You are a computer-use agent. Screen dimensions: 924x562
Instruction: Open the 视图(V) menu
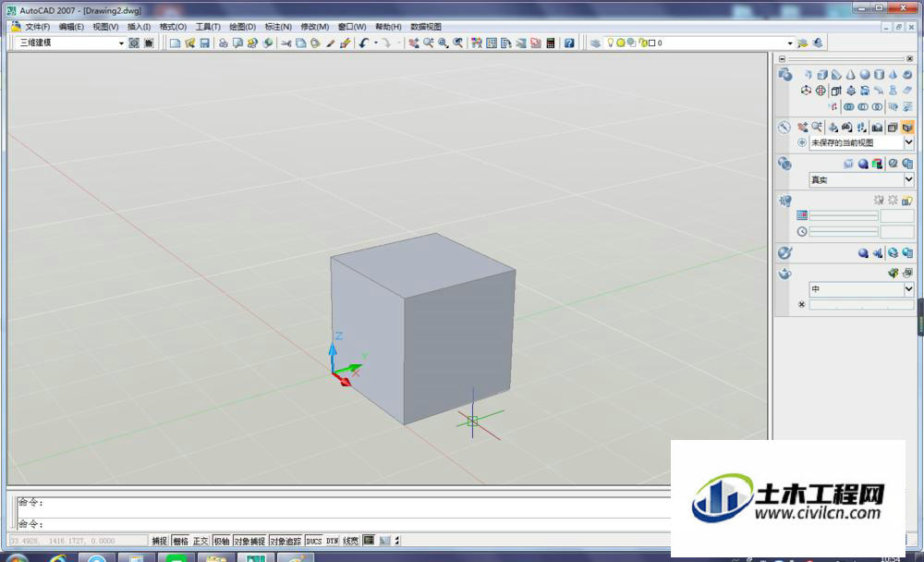105,27
